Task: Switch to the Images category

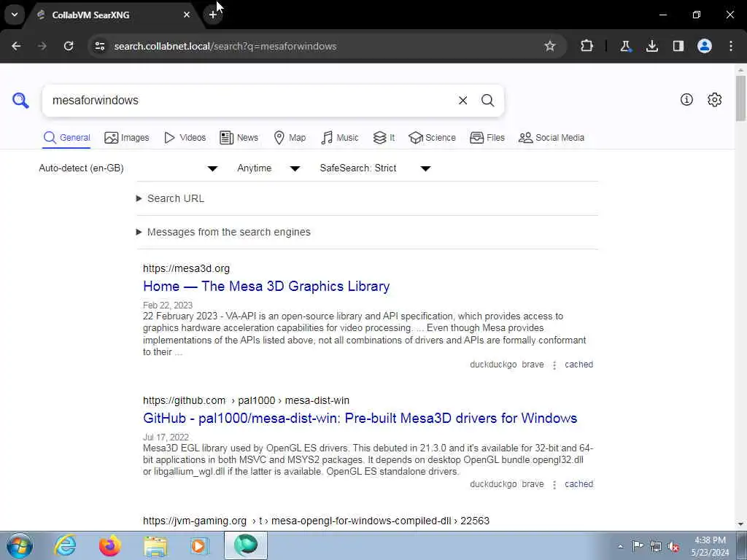Action: (127, 138)
